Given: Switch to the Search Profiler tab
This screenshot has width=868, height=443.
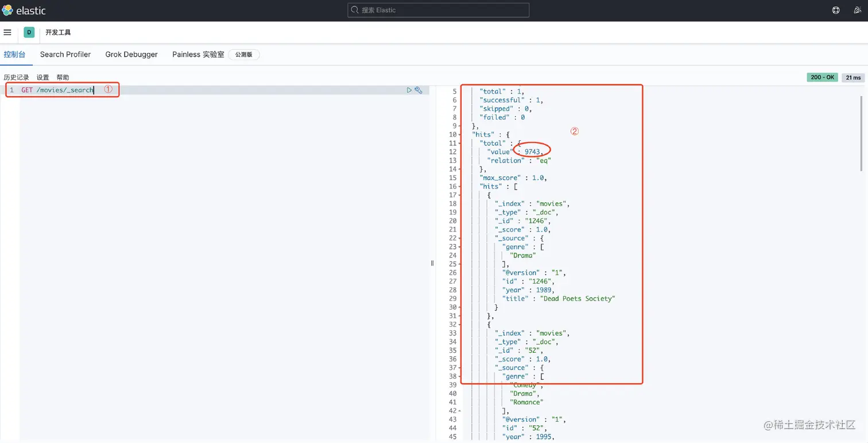Looking at the screenshot, I should 65,55.
